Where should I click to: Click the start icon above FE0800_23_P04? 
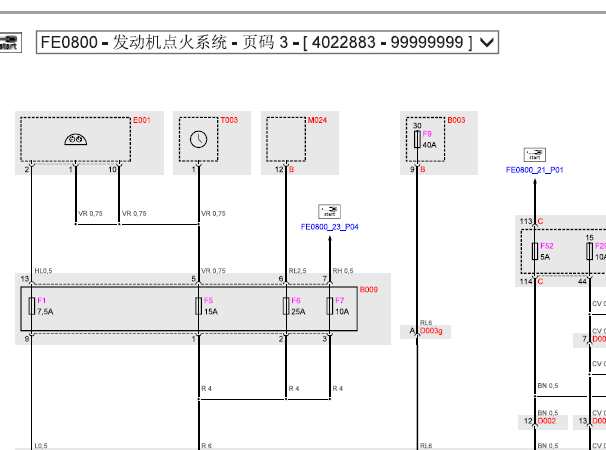[329, 211]
